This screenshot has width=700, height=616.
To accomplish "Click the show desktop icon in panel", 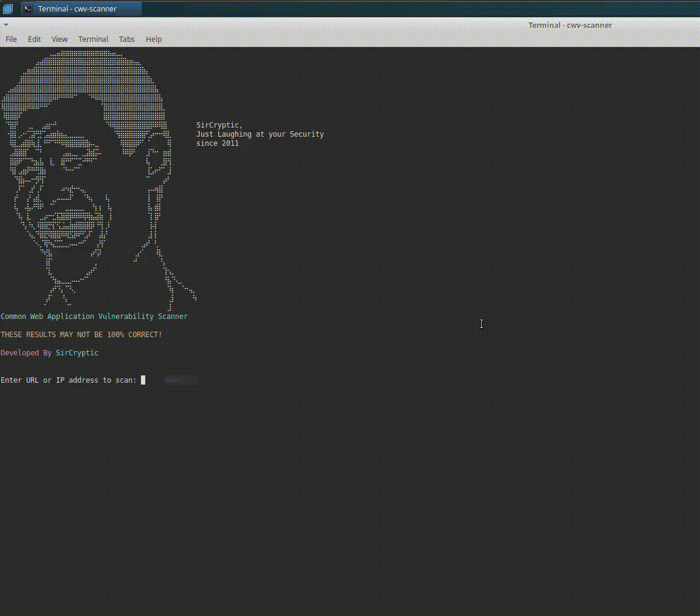I will click(x=8, y=9).
